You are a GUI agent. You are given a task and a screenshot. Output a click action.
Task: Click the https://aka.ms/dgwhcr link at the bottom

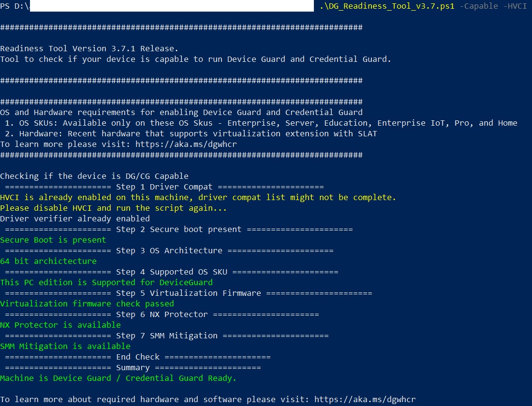point(364,399)
